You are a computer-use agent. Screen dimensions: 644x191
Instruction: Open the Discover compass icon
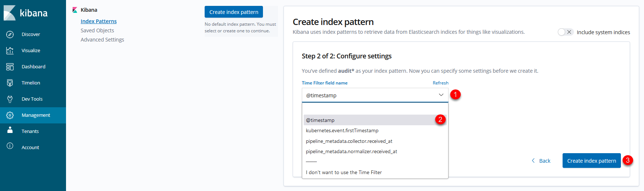click(10, 34)
